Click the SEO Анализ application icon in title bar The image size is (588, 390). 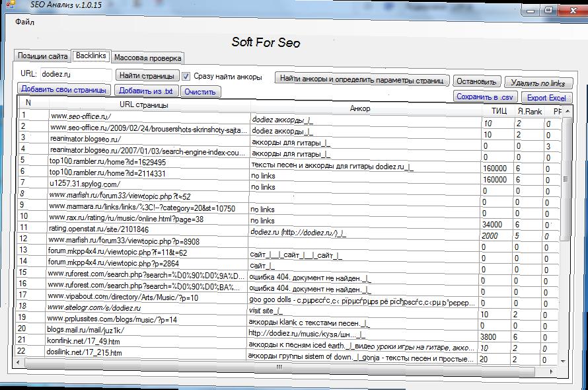(11, 5)
